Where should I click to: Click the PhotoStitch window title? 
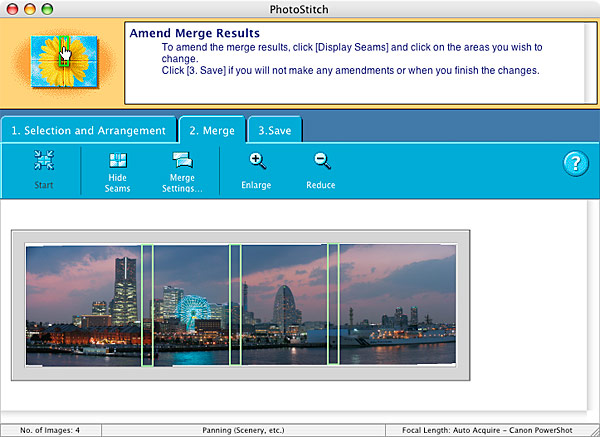299,9
